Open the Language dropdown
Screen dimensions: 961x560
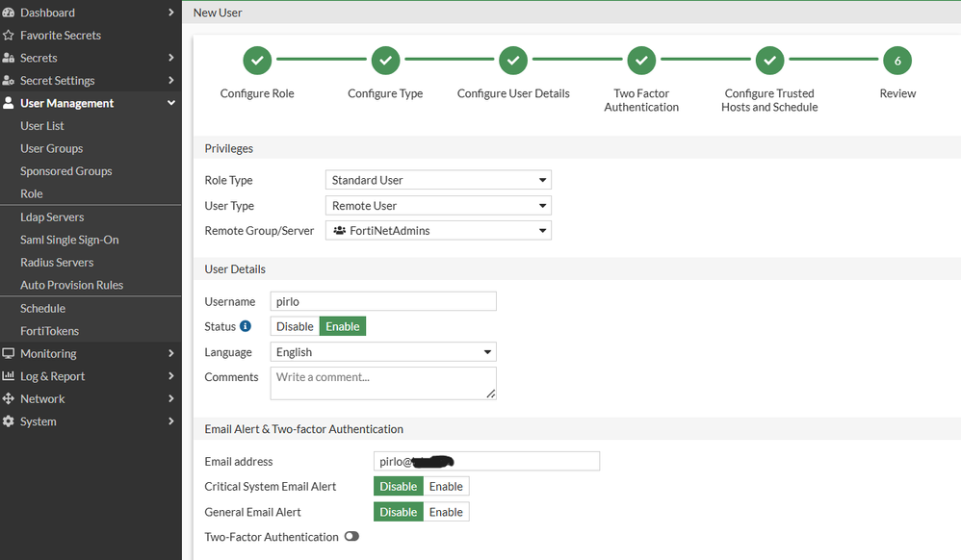383,352
